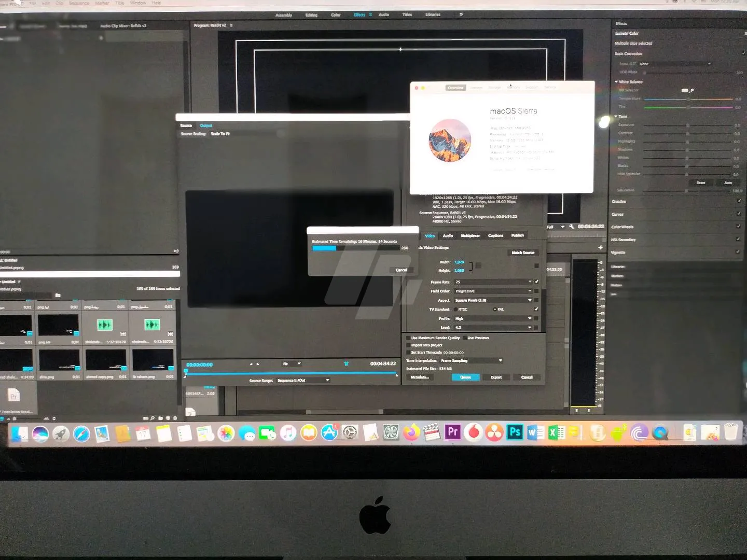The image size is (747, 560).
Task: Toggle Frame Rate match source checkbox
Action: [536, 282]
